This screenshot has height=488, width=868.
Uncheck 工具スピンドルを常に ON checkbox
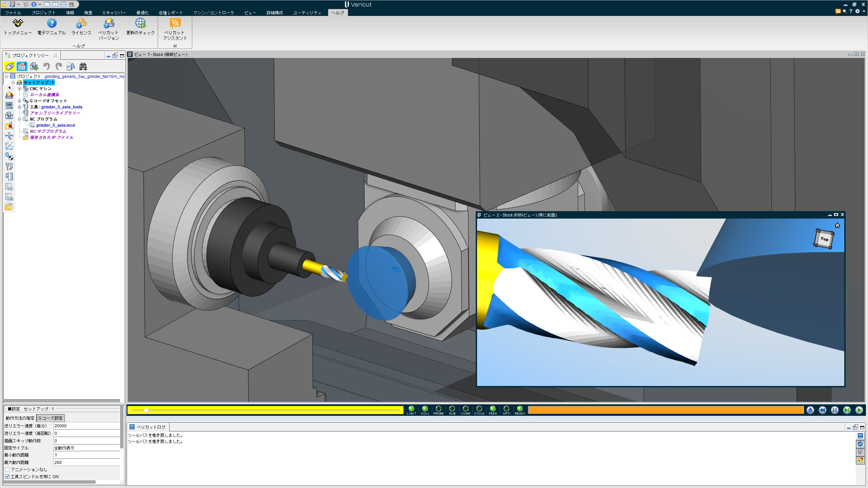pos(7,477)
